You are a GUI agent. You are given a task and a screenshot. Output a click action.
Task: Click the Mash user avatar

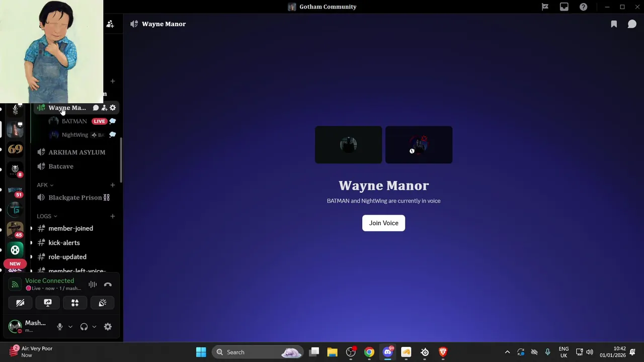15,327
